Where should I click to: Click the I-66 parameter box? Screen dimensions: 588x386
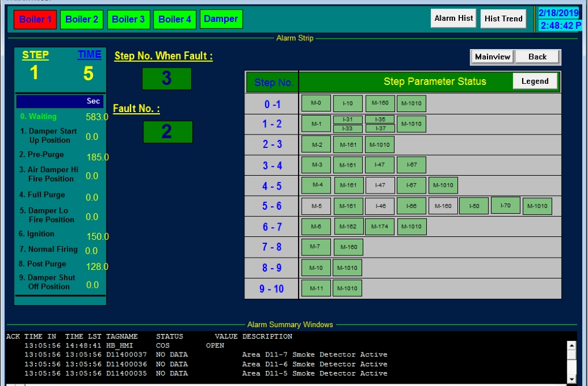pyautogui.click(x=411, y=206)
